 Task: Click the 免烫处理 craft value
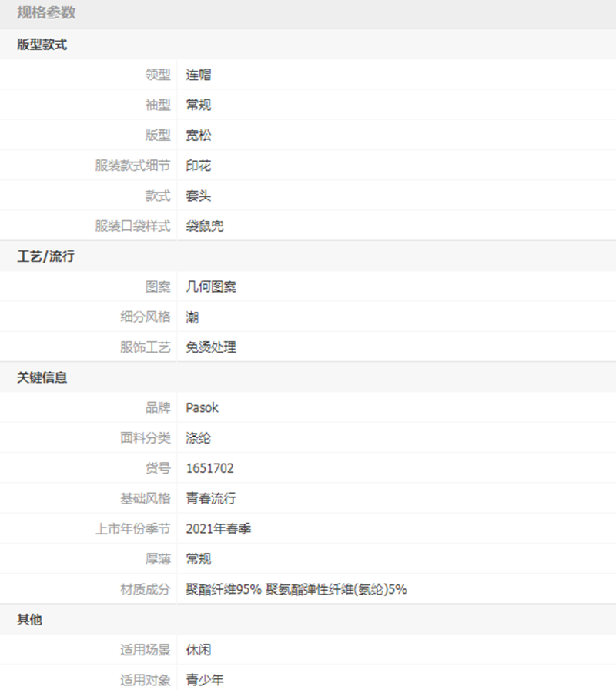tap(211, 347)
